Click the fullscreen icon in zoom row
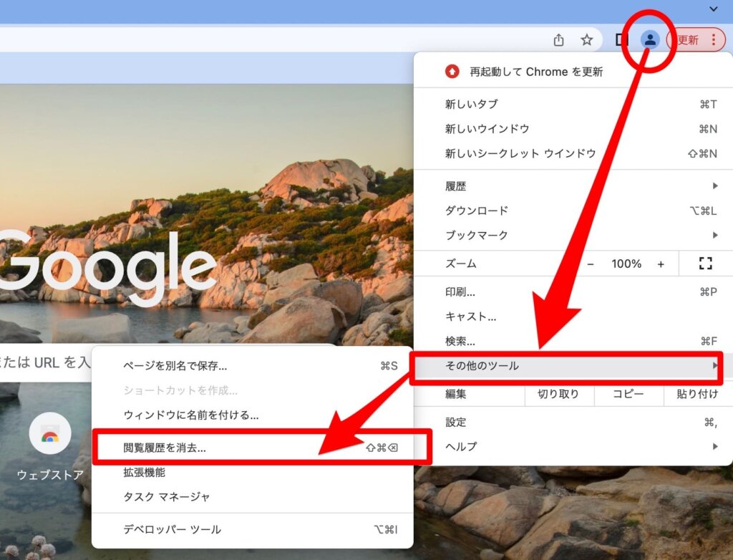The height and width of the screenshot is (560, 733). [705, 264]
